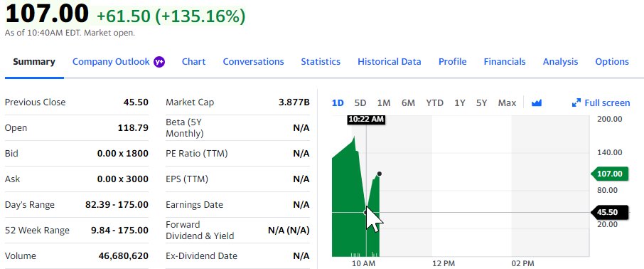Switch chart to 6M range
644x269 pixels.
408,102
